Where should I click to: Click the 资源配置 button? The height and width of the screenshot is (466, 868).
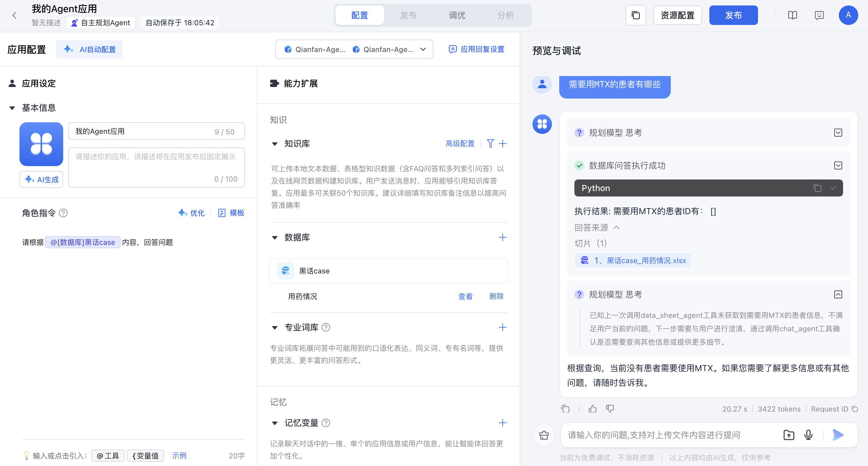pyautogui.click(x=677, y=15)
